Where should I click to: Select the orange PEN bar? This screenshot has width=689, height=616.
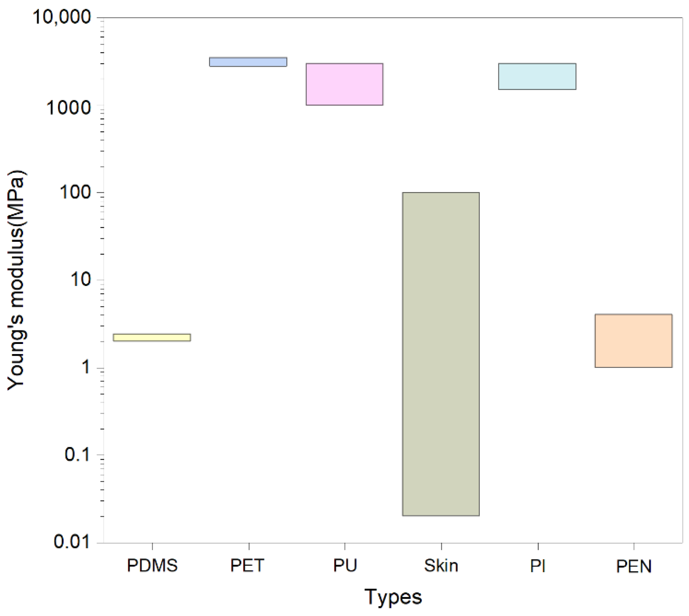point(634,341)
